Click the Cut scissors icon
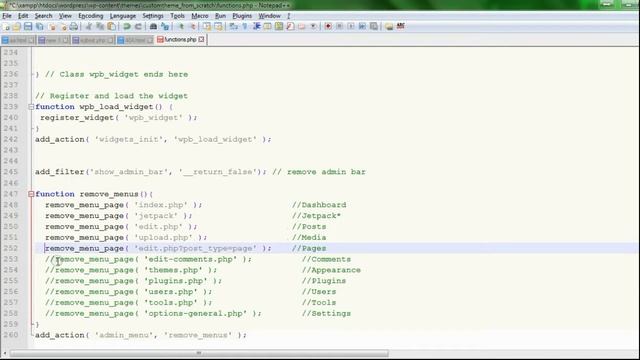This screenshot has width=640, height=360. tap(89, 27)
